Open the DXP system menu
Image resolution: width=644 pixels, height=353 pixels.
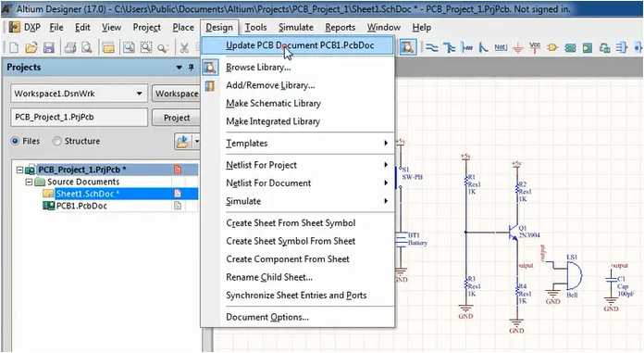point(25,27)
